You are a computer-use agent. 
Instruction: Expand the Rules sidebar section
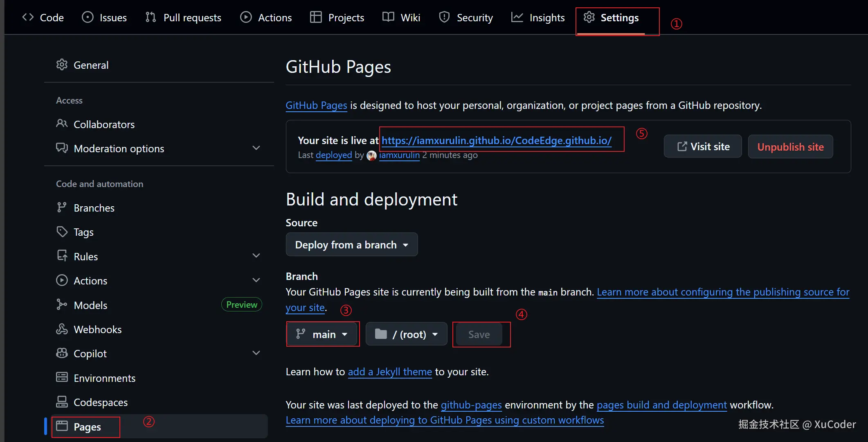(256, 256)
